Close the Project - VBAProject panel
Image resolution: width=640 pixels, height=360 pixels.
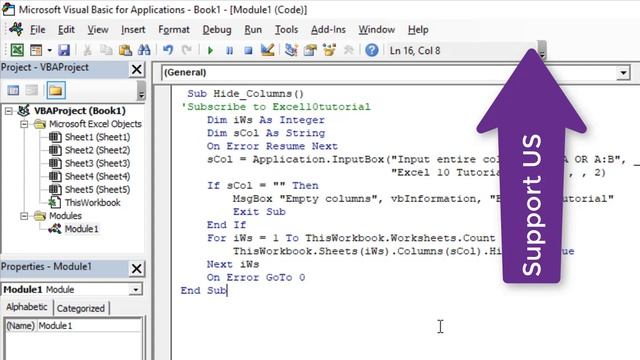[x=137, y=69]
